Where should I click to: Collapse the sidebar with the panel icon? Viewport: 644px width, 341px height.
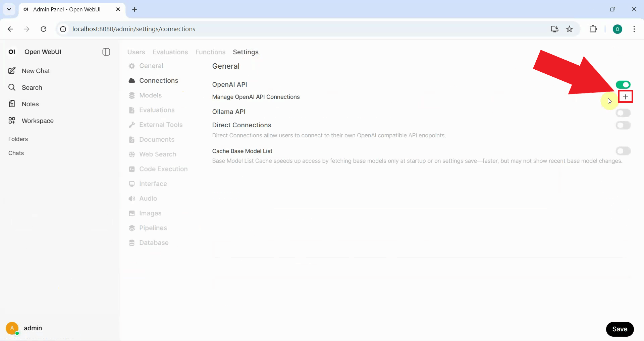click(106, 52)
